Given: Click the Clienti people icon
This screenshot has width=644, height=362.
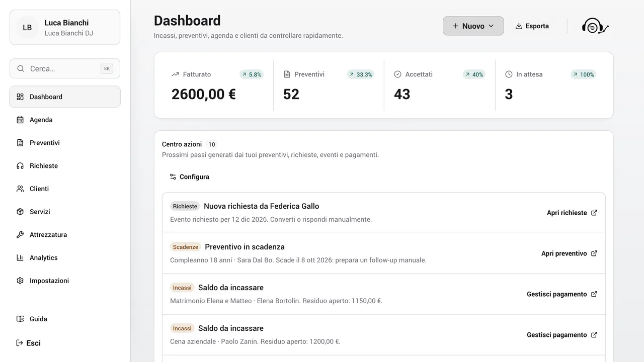Looking at the screenshot, I should coord(20,189).
